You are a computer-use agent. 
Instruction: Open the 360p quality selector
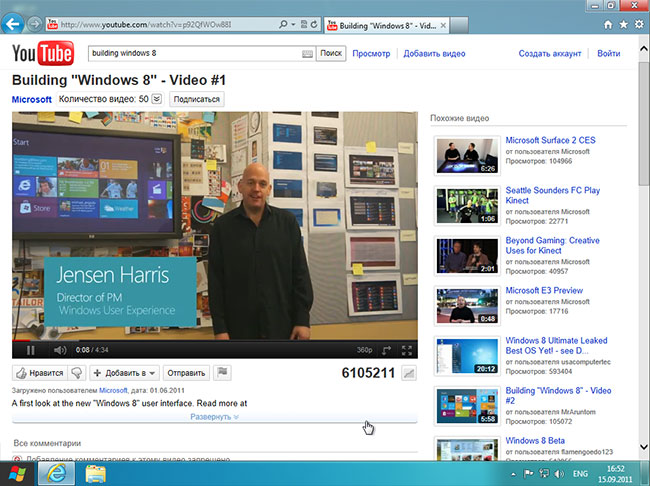click(364, 350)
